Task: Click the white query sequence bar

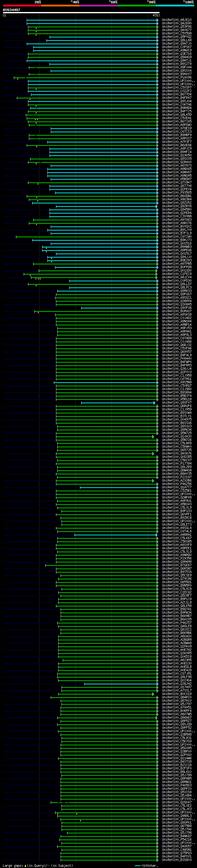Action: coord(81,12)
